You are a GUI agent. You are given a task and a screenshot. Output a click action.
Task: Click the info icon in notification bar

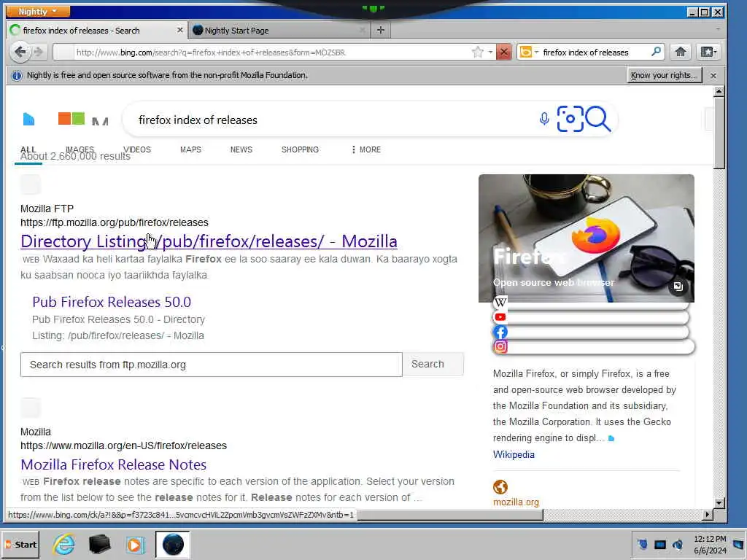click(17, 75)
